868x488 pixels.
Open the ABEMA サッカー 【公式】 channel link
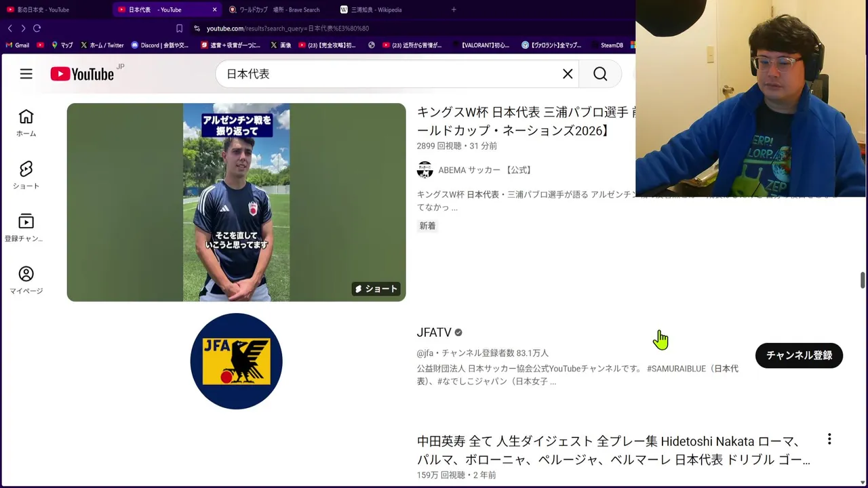point(486,170)
